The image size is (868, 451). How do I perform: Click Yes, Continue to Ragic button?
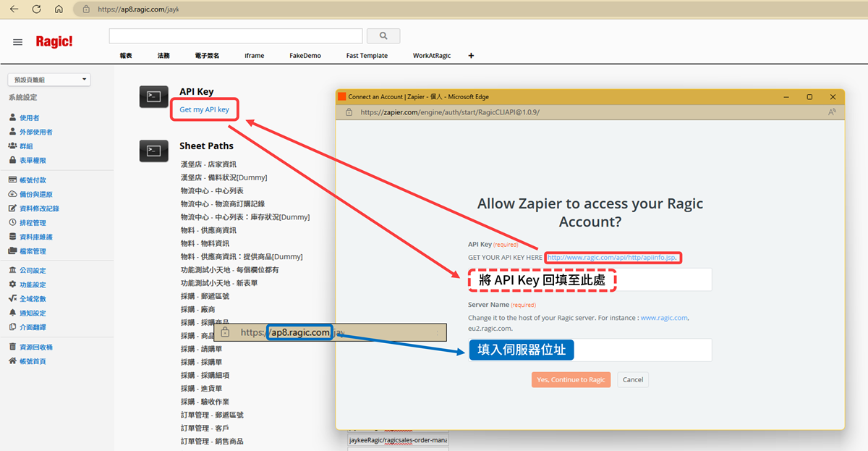tap(571, 379)
